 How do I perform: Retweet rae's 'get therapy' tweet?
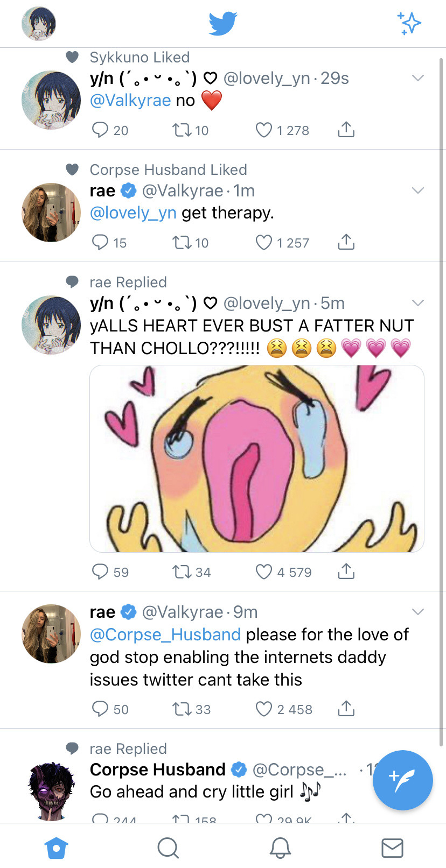(181, 243)
